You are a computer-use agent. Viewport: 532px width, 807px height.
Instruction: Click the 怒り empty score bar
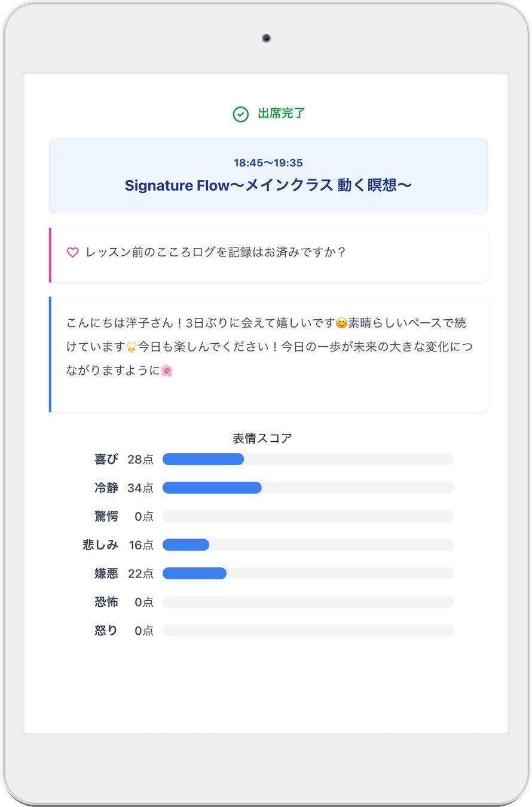(308, 631)
